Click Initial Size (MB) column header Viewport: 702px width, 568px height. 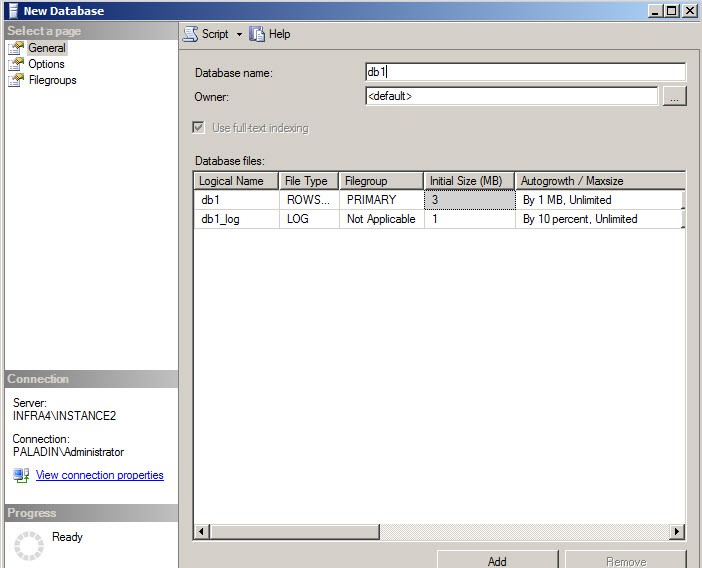tap(469, 181)
